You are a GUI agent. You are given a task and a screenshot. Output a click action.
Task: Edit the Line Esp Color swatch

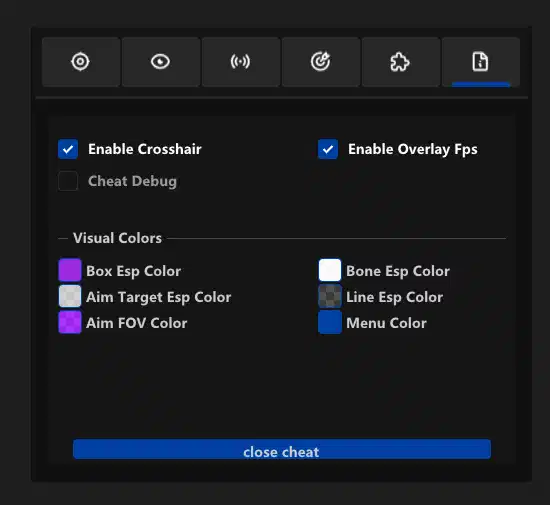click(330, 296)
